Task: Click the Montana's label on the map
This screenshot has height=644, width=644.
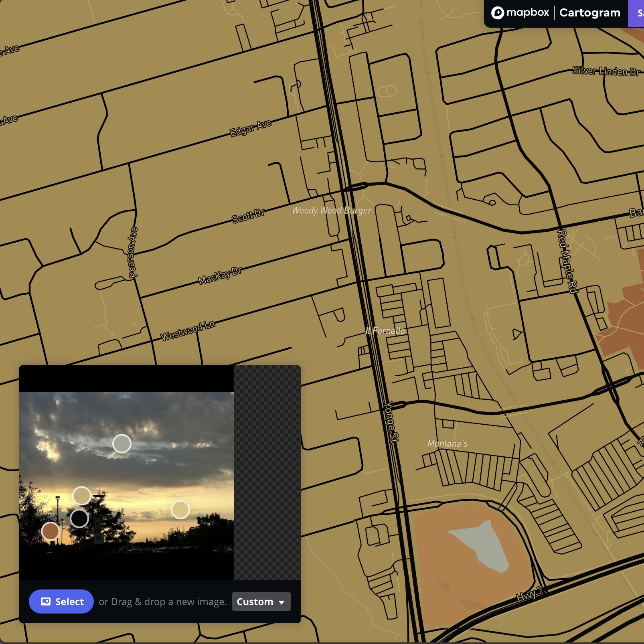Action: [447, 443]
